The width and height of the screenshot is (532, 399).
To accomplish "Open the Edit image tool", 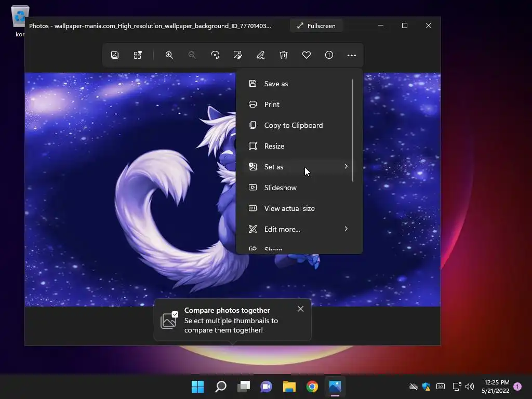I will (238, 55).
